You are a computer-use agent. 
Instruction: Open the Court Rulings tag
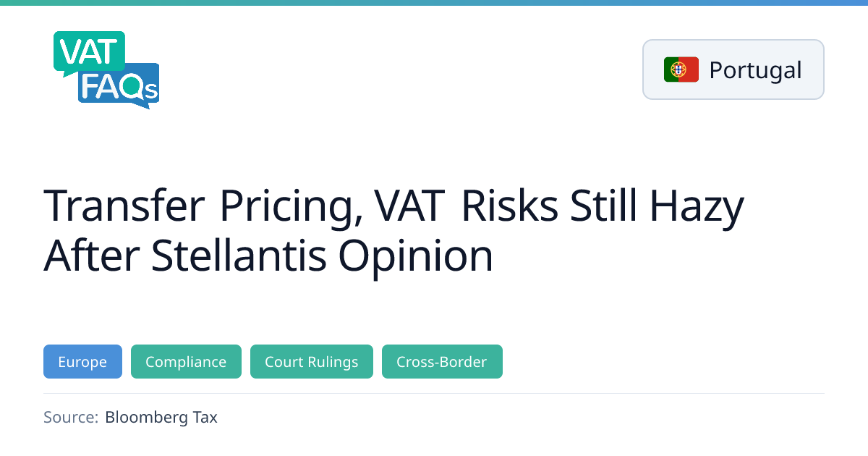pyautogui.click(x=311, y=362)
